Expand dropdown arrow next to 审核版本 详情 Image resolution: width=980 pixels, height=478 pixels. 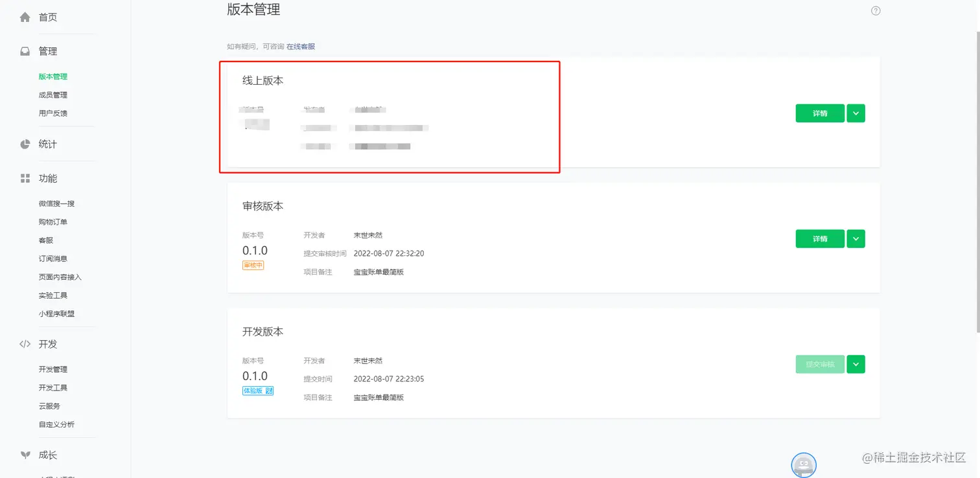pos(856,239)
